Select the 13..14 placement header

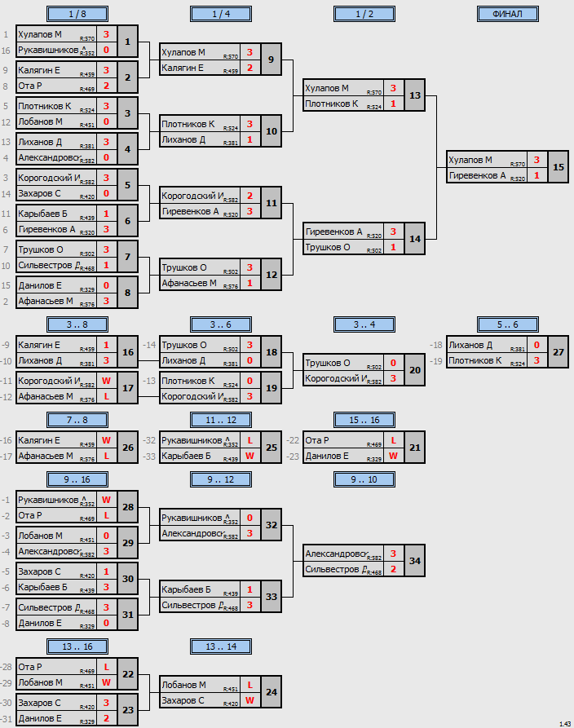pos(221,646)
